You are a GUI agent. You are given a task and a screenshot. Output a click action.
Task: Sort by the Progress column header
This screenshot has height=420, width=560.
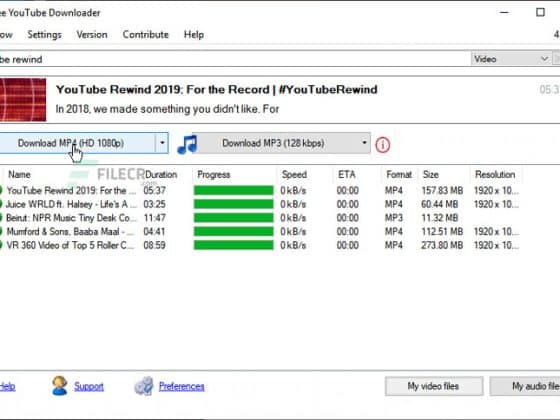(x=214, y=175)
